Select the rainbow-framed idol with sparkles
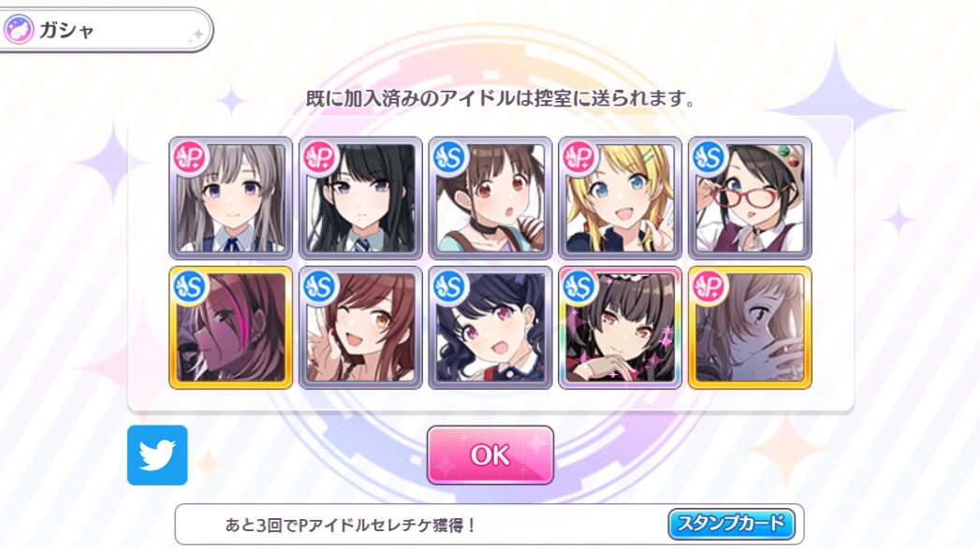Image resolution: width=980 pixels, height=549 pixels. coord(620,328)
